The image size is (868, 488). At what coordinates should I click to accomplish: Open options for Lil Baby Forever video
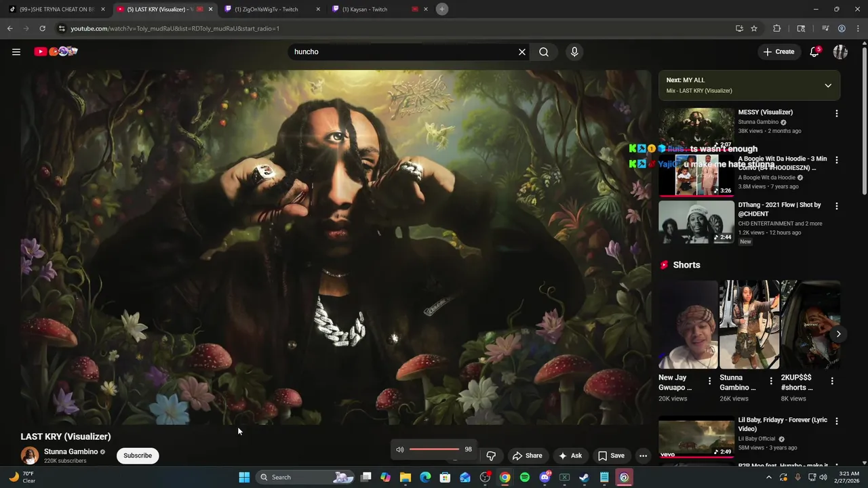pos(836,421)
